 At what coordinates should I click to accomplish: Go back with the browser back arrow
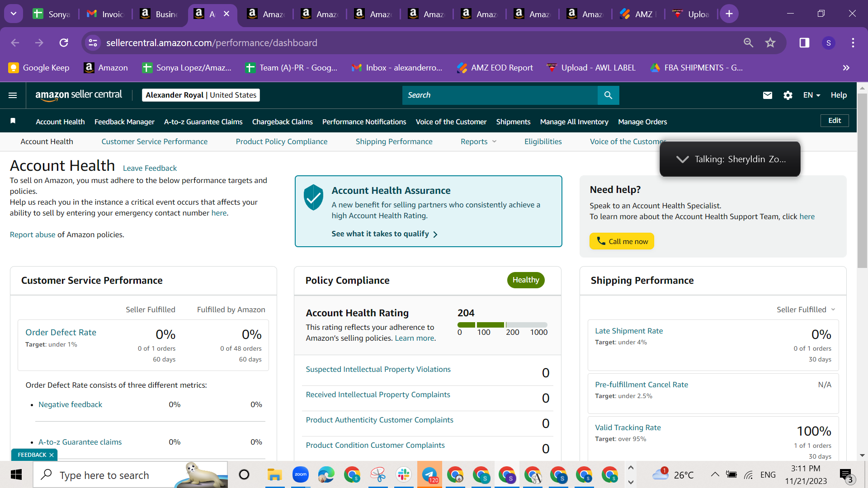[15, 42]
